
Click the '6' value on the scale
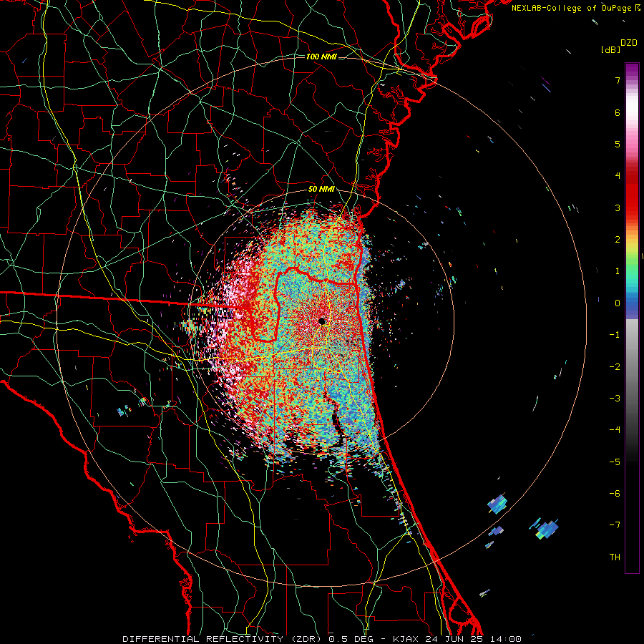(618, 112)
